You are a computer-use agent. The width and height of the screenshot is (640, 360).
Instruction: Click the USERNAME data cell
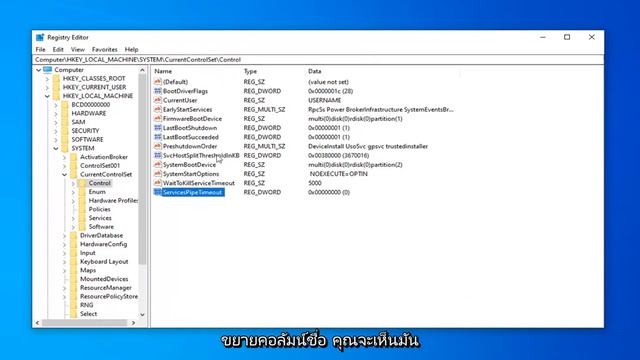324,100
